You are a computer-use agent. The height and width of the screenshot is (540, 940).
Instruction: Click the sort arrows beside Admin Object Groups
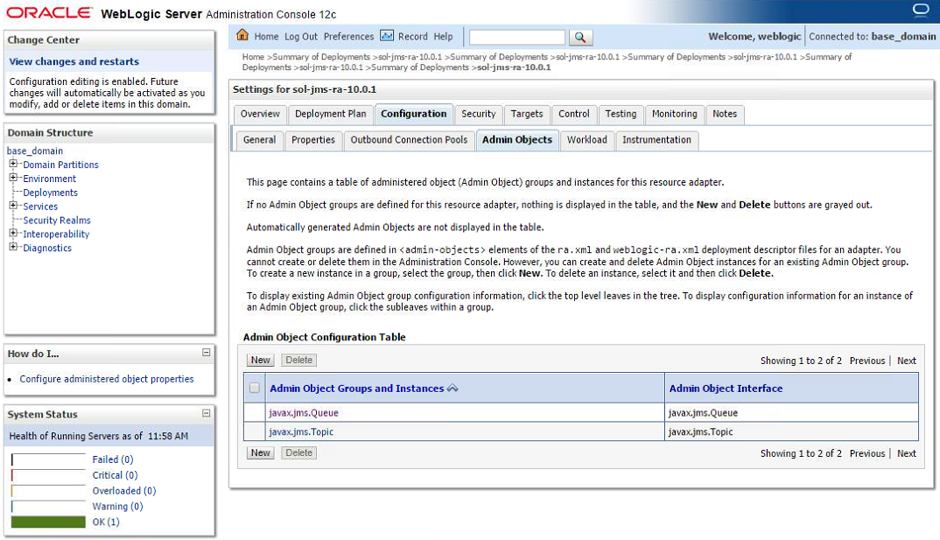click(x=453, y=388)
